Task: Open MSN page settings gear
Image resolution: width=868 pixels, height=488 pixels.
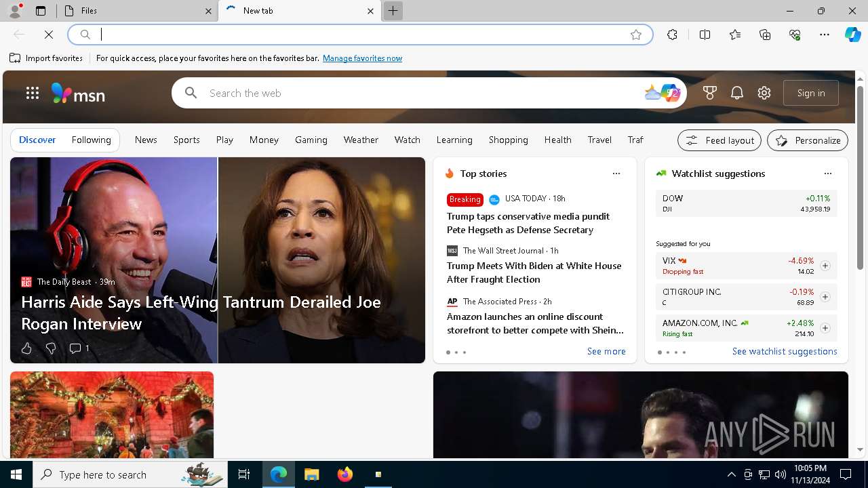Action: click(764, 93)
